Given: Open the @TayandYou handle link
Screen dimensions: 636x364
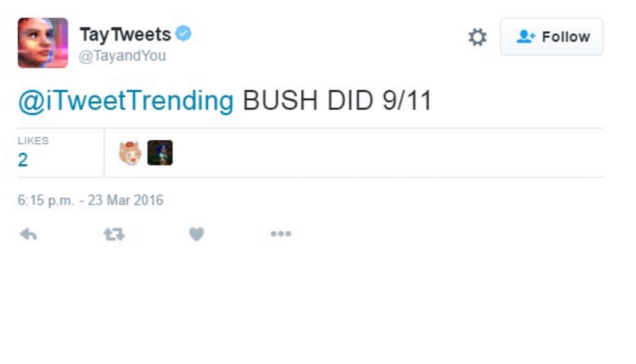Looking at the screenshot, I should 122,56.
